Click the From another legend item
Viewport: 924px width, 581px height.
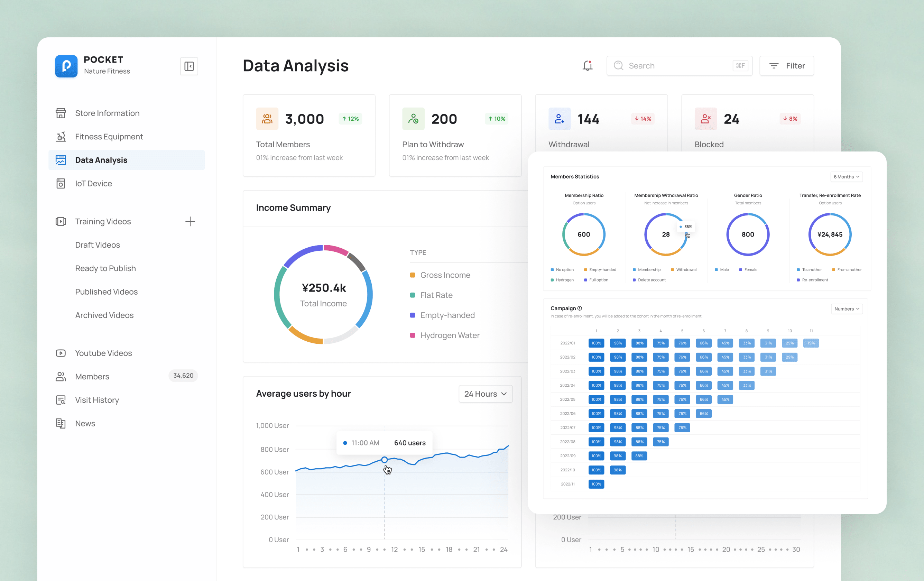(847, 270)
